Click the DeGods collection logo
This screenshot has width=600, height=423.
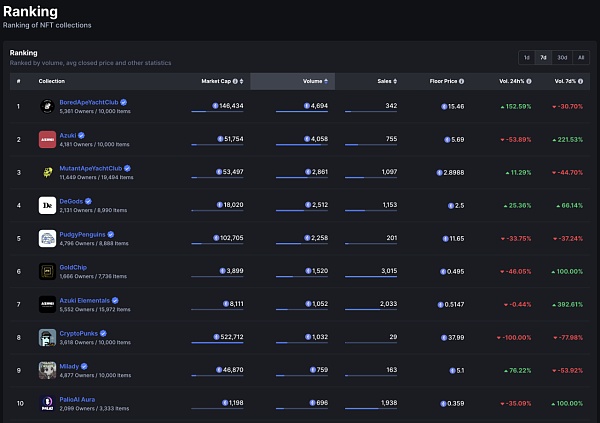point(46,205)
